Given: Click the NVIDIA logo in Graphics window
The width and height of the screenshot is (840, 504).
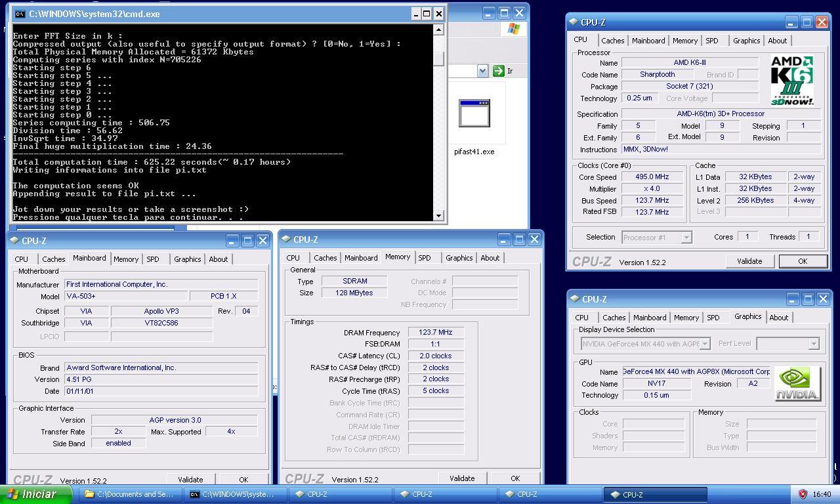Looking at the screenshot, I should pyautogui.click(x=797, y=384).
